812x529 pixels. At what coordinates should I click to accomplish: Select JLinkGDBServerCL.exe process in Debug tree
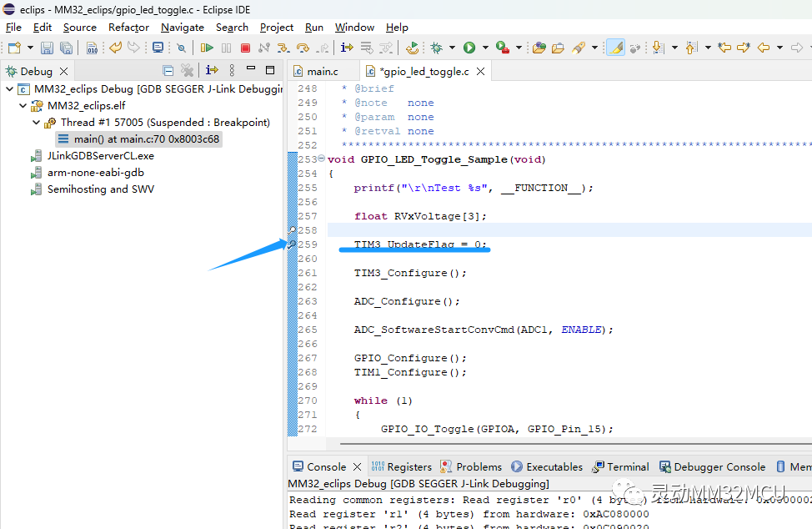[x=100, y=156]
